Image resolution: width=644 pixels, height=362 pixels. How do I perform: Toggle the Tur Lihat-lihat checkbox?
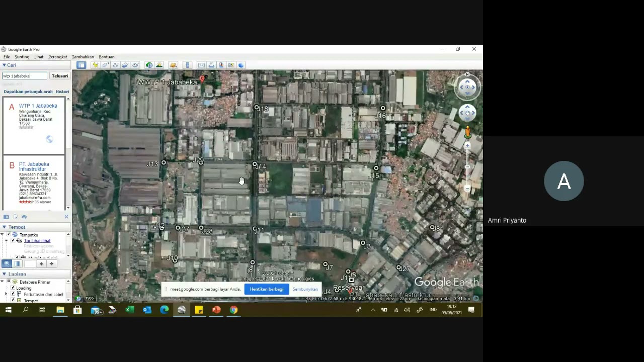(x=13, y=241)
